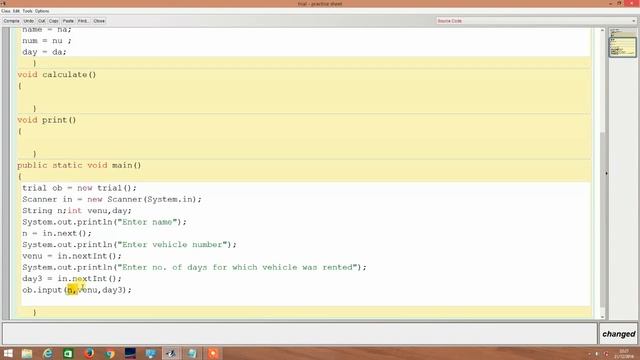This screenshot has height=360, width=640.
Task: Open the dark blue taskbar application icon
Action: 130,353
